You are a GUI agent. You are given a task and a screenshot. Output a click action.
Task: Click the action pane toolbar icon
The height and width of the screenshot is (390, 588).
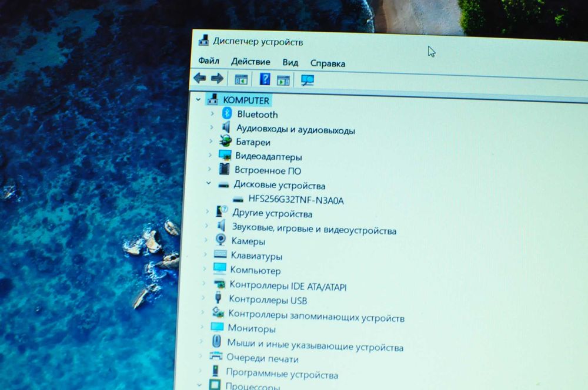click(x=283, y=80)
